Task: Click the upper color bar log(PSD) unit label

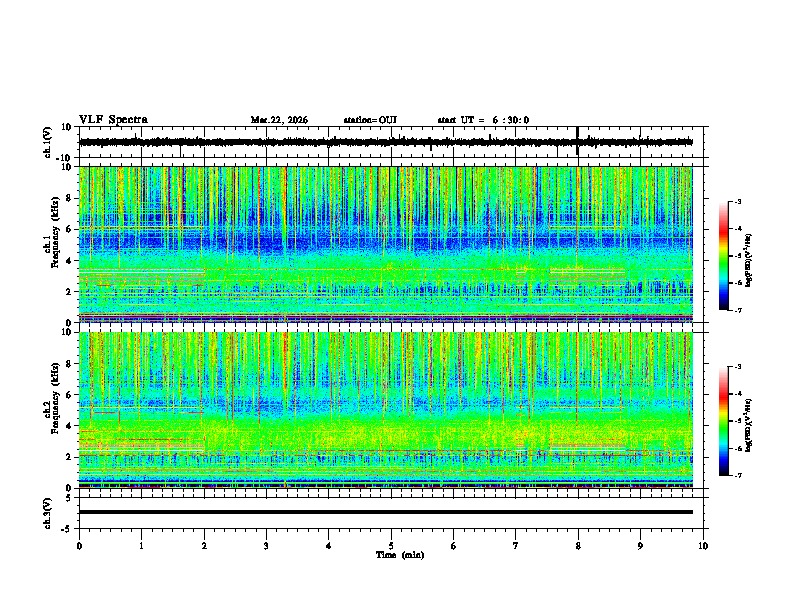Action: 749,261
